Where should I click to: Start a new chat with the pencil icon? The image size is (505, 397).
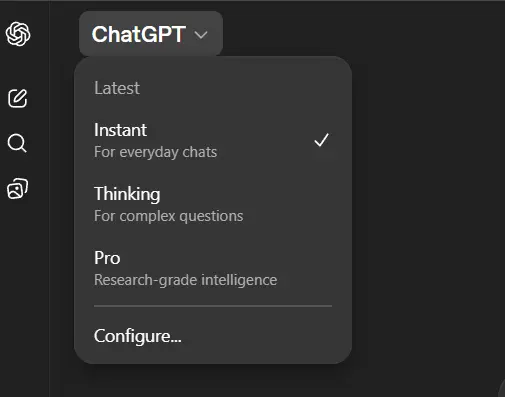[x=17, y=98]
